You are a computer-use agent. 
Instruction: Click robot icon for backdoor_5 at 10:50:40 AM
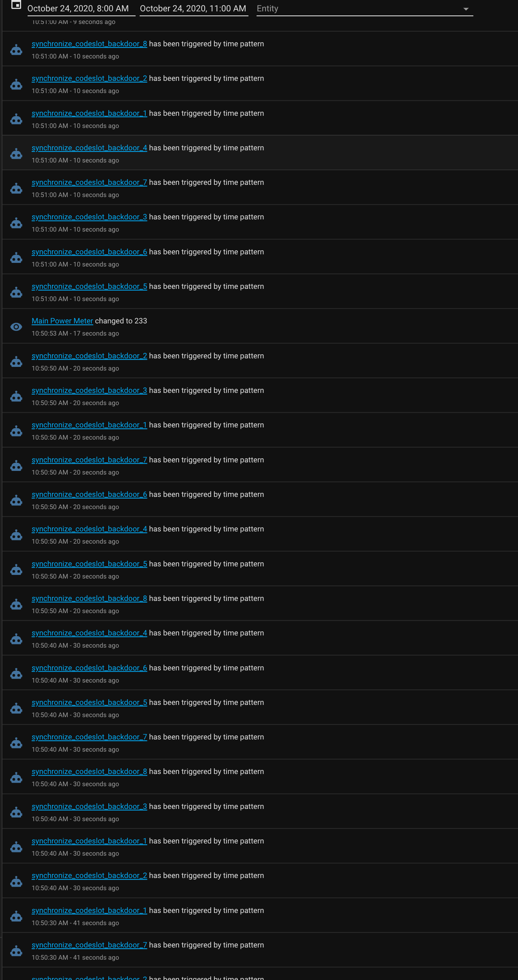(16, 708)
